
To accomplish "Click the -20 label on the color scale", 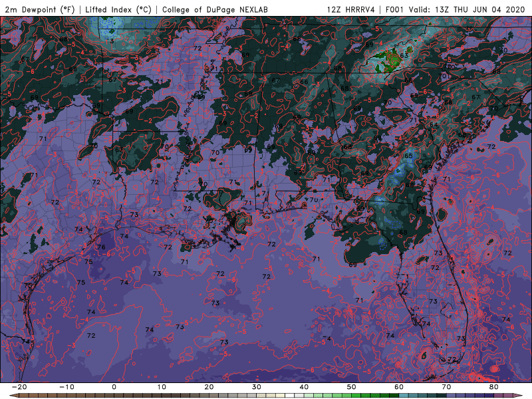I will [19, 387].
